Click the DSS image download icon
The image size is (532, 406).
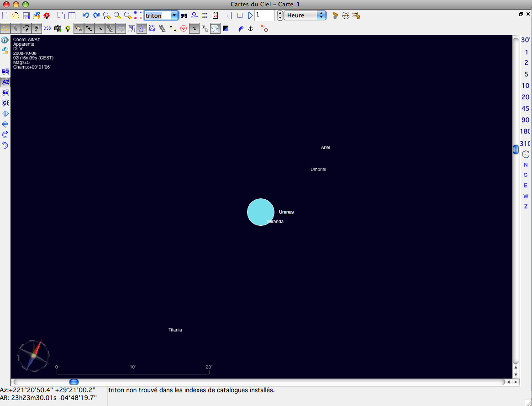pos(47,28)
